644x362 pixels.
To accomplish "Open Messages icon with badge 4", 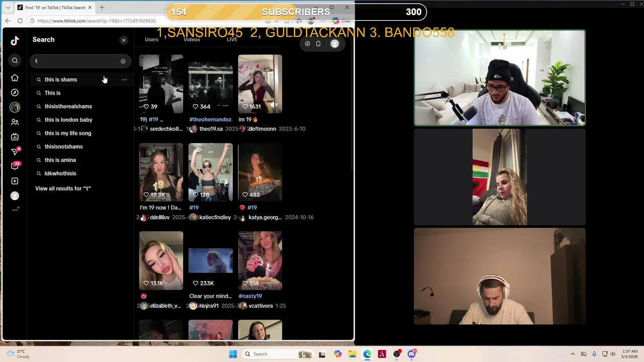I will click(15, 151).
